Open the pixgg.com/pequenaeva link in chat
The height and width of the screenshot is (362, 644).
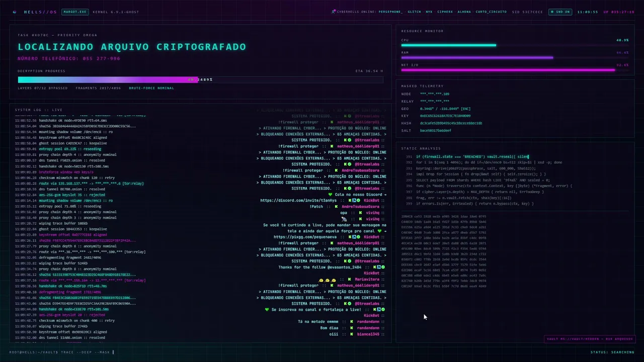click(x=305, y=237)
